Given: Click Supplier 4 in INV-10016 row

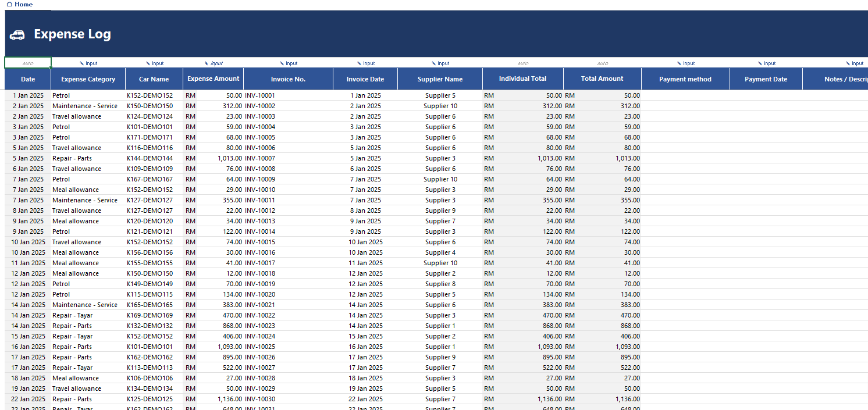Looking at the screenshot, I should pos(440,252).
